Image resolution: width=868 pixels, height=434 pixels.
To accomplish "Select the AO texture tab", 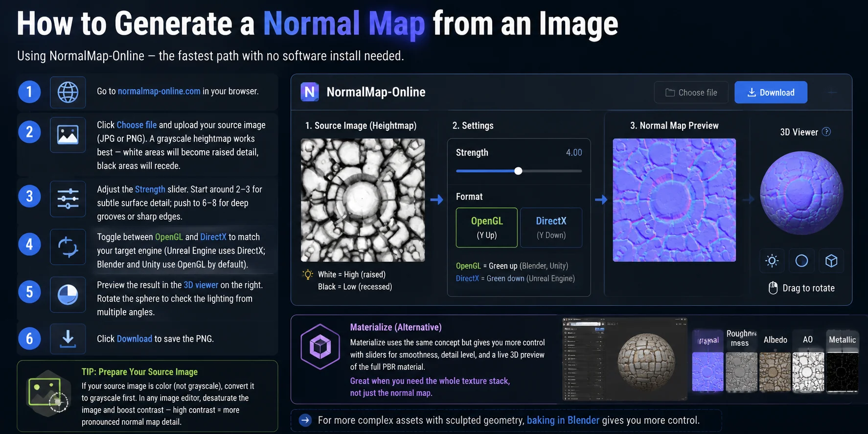I will click(x=808, y=340).
